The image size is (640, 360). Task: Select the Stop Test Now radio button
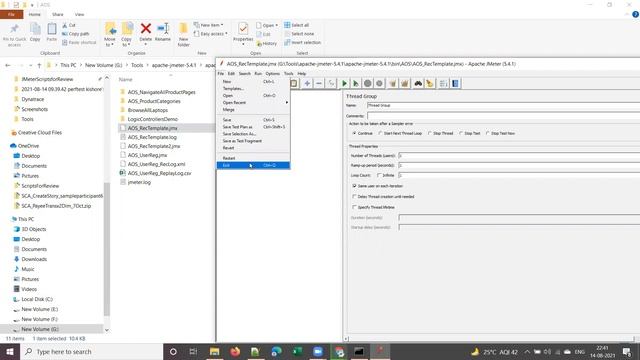[487, 133]
